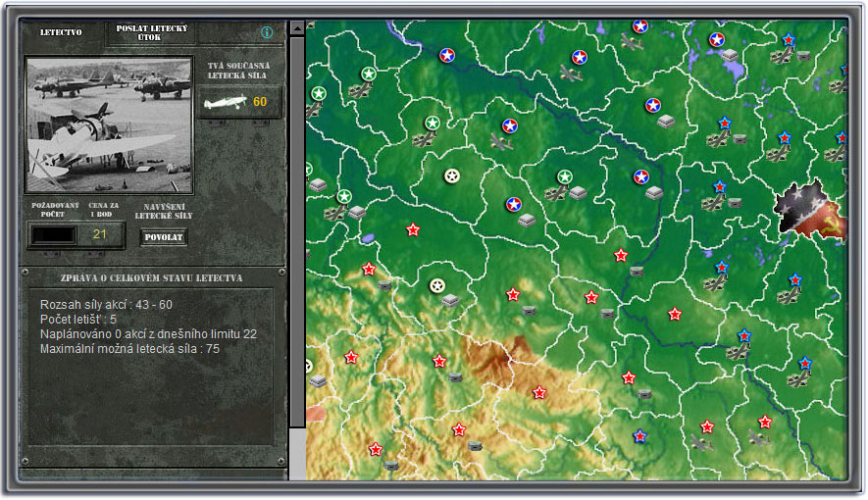The width and height of the screenshot is (868, 500).
Task: Click the green star marker at map's top-left
Action: [319, 93]
